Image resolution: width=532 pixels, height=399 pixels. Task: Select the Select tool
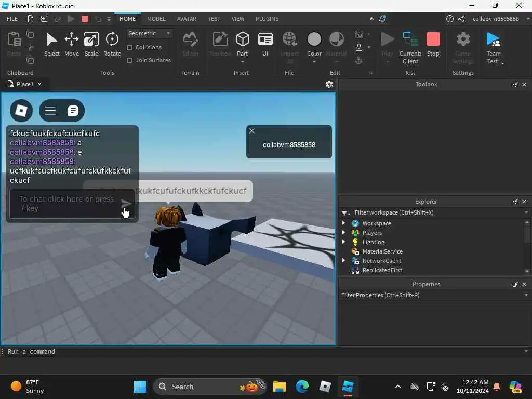(x=51, y=44)
